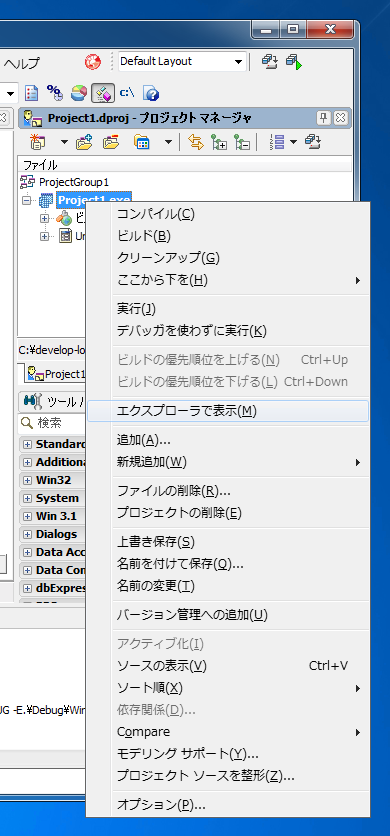Choose デバッガを使わずに実行(K) menu item
This screenshot has height=836, width=390.
[228, 331]
